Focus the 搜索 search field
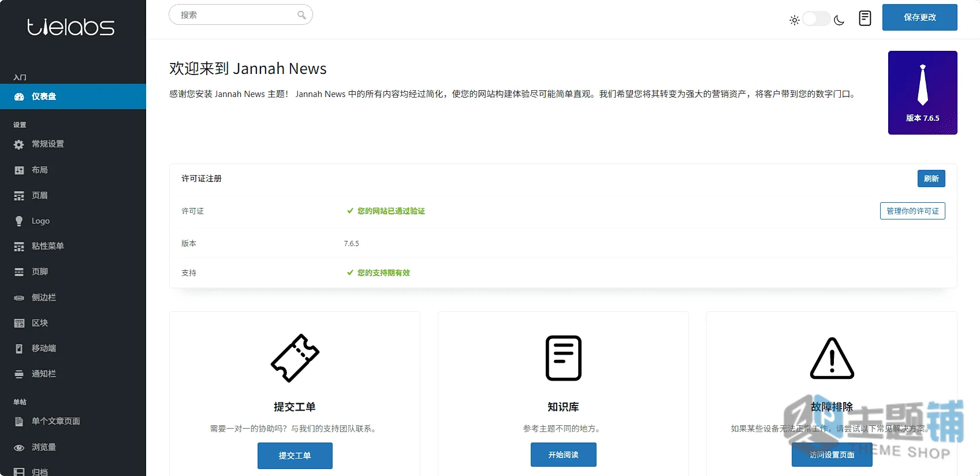 (x=241, y=14)
